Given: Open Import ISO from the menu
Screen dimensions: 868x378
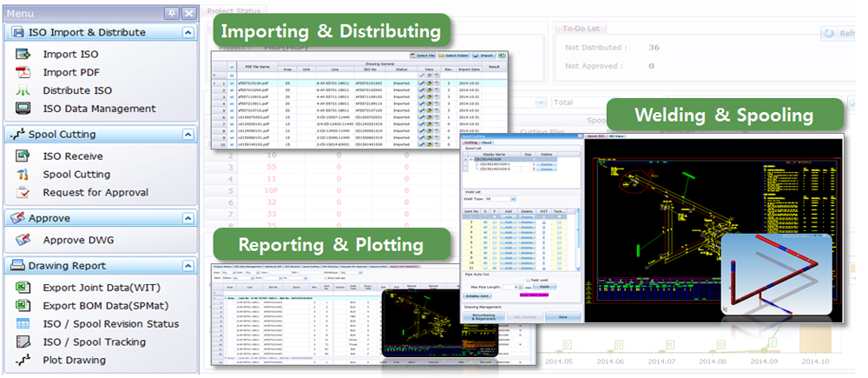Looking at the screenshot, I should pyautogui.click(x=70, y=54).
